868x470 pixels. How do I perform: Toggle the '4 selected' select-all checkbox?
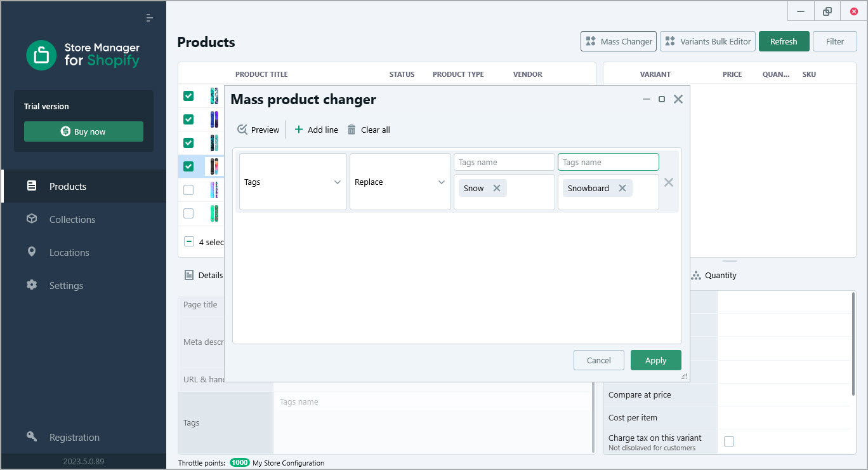(x=188, y=241)
